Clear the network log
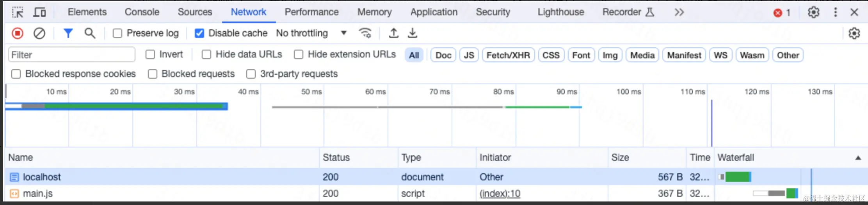This screenshot has height=205, width=868. (39, 33)
